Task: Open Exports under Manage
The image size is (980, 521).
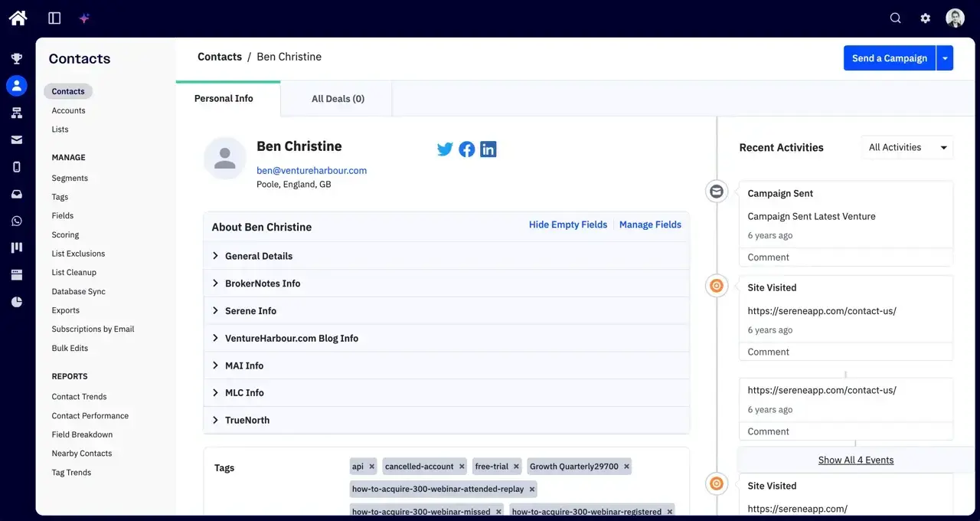Action: pos(66,310)
